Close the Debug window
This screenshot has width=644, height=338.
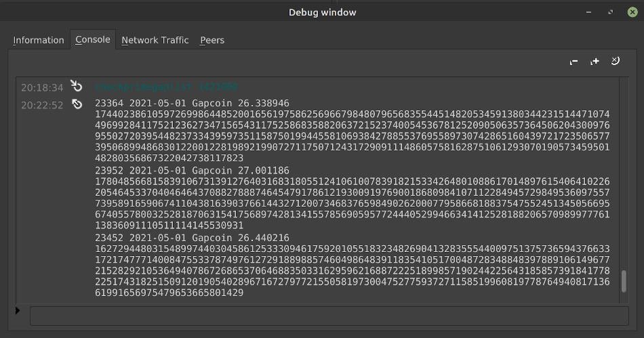point(632,12)
